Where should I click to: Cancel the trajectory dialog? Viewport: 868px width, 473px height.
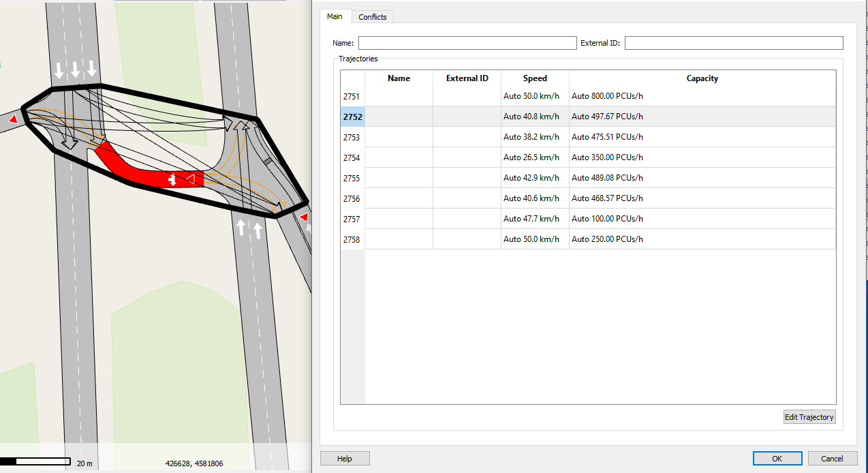[832, 459]
